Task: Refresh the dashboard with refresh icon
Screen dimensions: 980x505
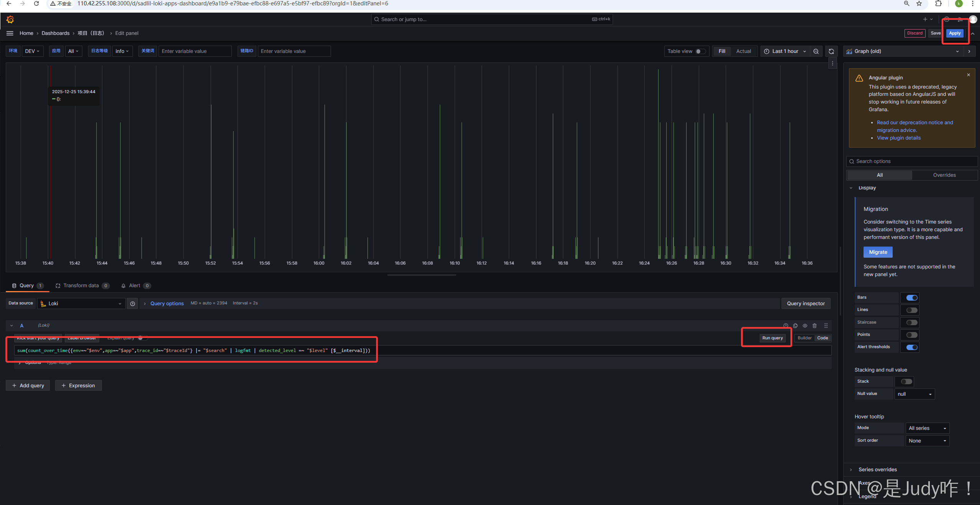Action: (x=831, y=51)
